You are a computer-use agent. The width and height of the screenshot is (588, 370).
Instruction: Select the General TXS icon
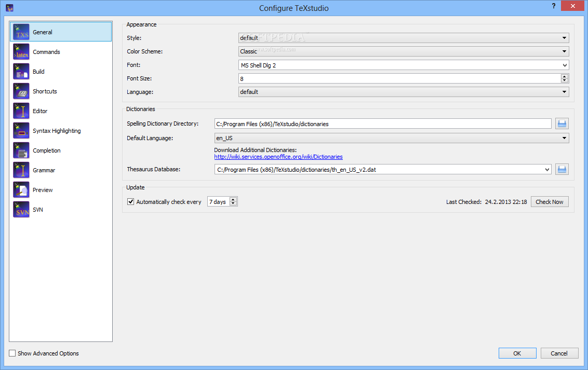21,32
